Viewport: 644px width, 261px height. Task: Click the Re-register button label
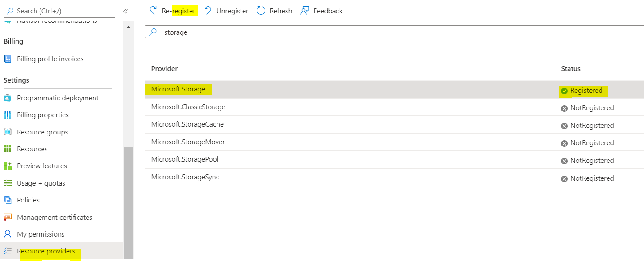coord(178,11)
